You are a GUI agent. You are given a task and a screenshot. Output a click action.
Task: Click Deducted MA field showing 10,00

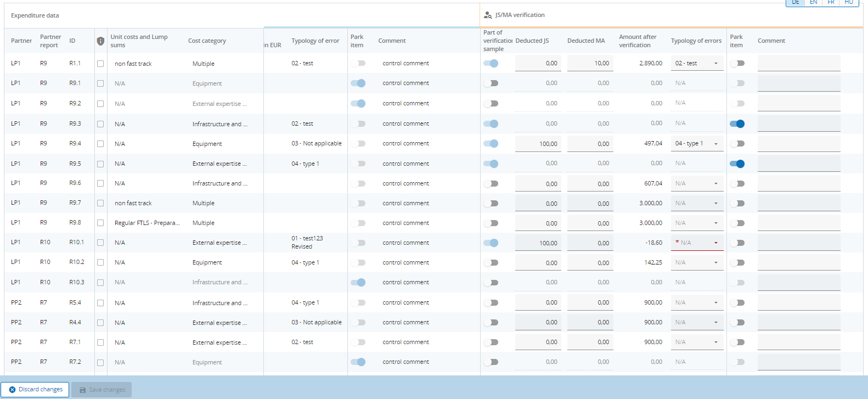590,64
